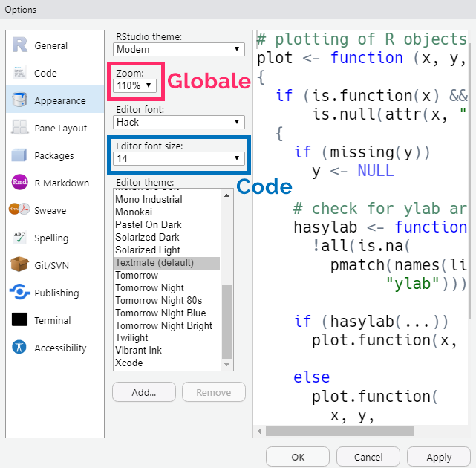
Task: Click the Publishing sync icon
Action: (20, 291)
